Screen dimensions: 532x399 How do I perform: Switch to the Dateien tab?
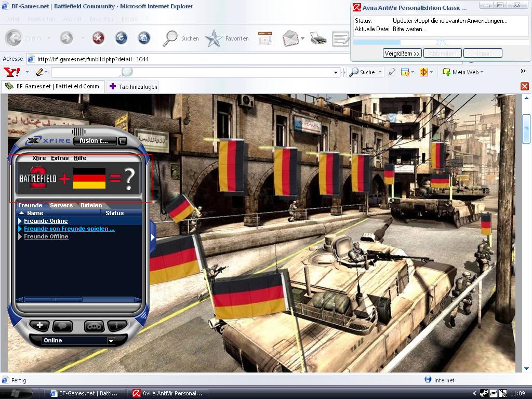(x=91, y=205)
